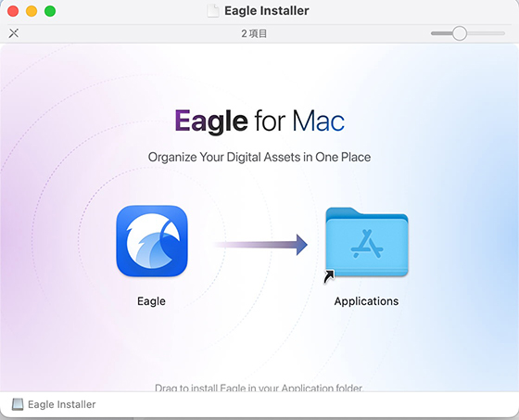Adjust the icon size slider
519x420 pixels.
coord(460,33)
